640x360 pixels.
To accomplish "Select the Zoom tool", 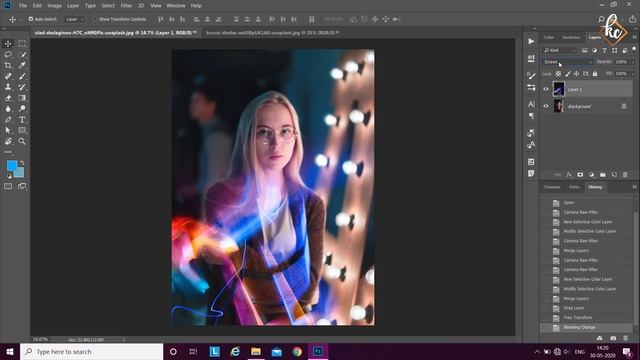I will point(22,141).
